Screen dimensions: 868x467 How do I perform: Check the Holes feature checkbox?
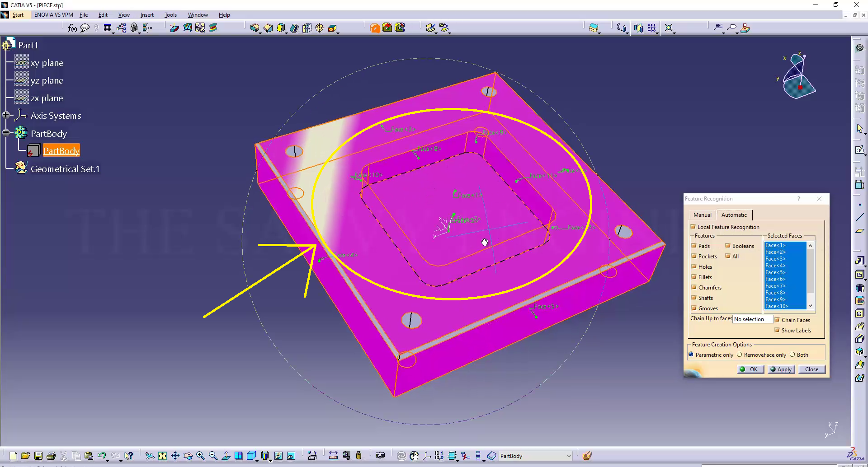coord(694,266)
